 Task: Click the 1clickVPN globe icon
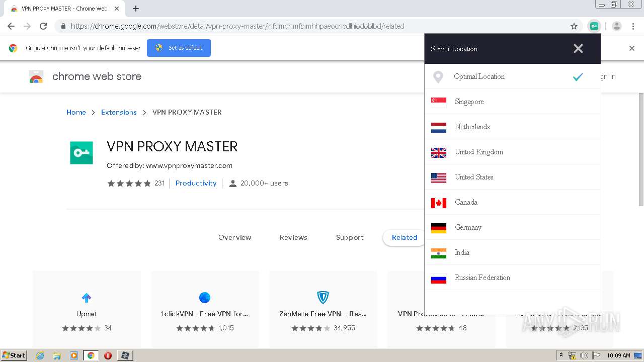click(204, 298)
